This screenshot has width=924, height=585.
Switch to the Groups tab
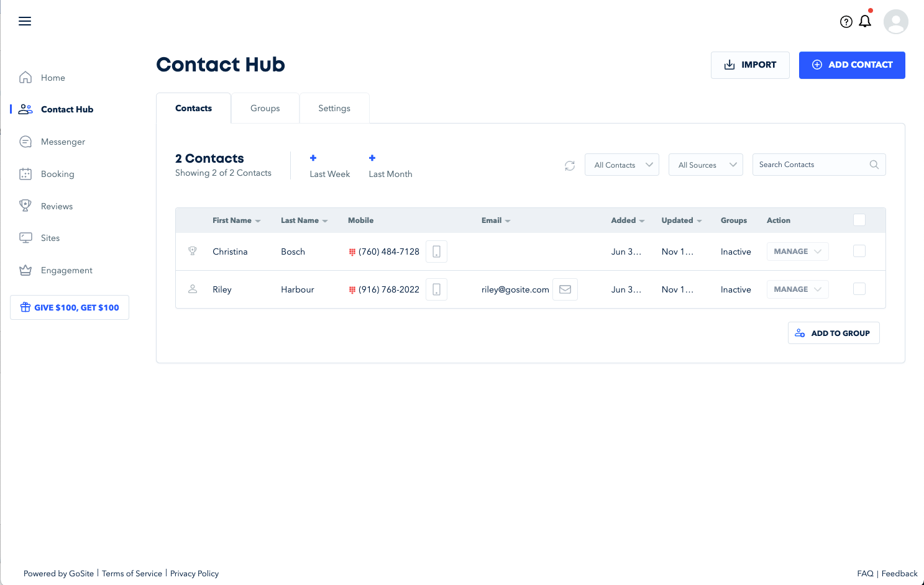click(265, 108)
